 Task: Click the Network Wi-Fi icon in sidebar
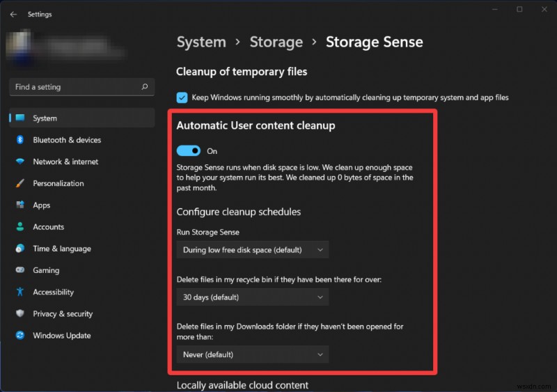tap(20, 162)
